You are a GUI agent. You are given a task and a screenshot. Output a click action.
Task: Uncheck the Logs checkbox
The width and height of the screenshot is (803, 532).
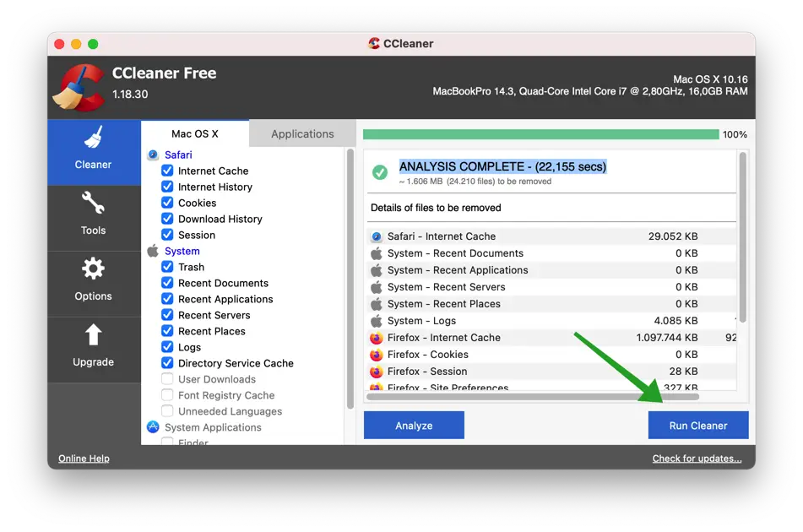[167, 347]
